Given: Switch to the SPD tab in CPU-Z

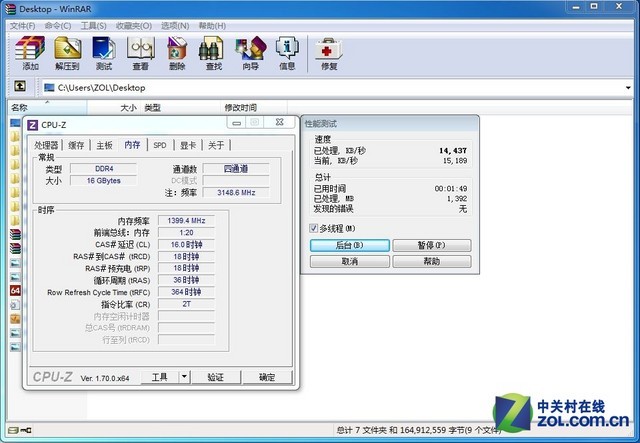Looking at the screenshot, I should click(x=160, y=145).
